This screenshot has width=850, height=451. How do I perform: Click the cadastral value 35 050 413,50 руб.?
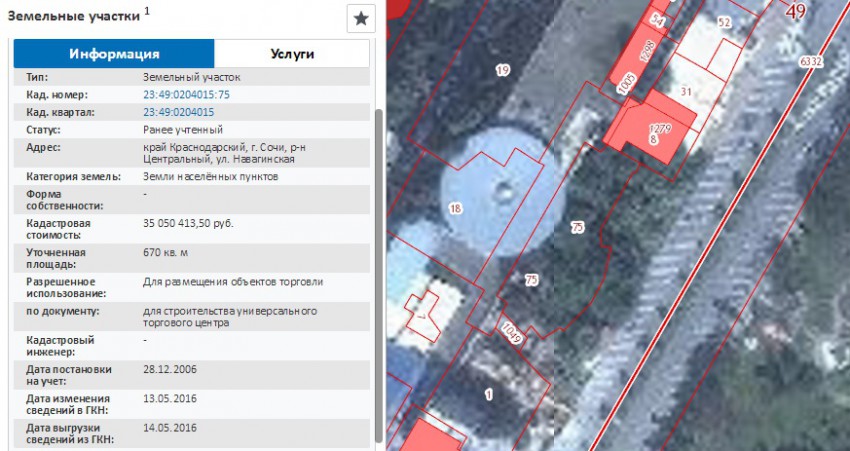[188, 223]
